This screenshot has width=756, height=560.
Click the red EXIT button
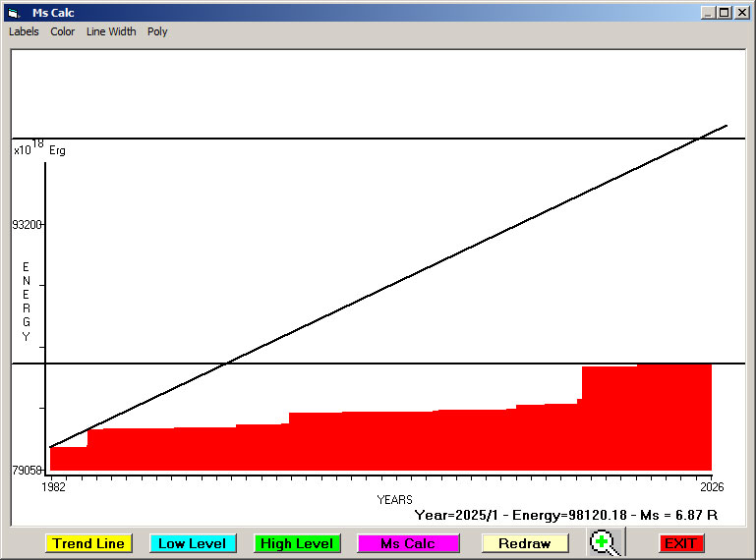coord(681,543)
